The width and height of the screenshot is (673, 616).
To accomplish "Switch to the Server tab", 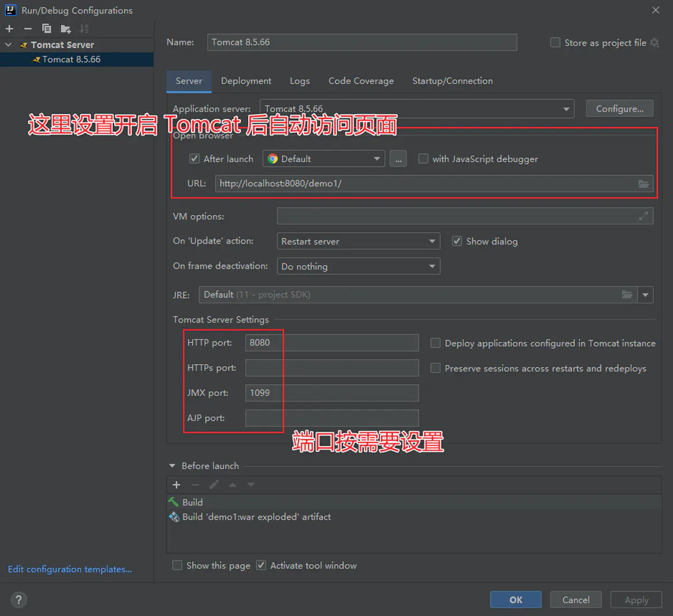I will click(189, 81).
